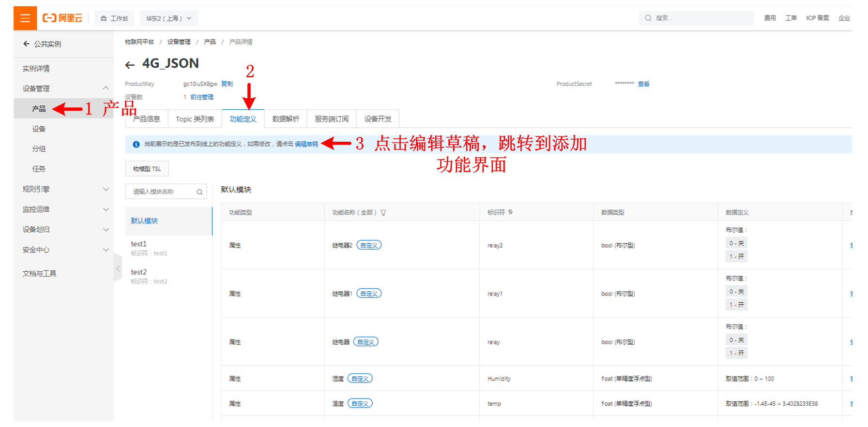Click the back arrow next to 公共实例
The image size is (868, 427).
coord(26,44)
